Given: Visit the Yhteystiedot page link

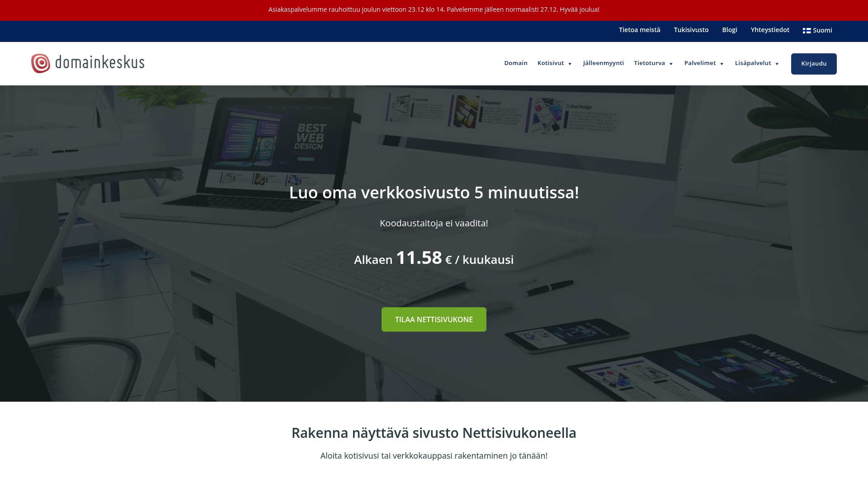Looking at the screenshot, I should point(769,30).
